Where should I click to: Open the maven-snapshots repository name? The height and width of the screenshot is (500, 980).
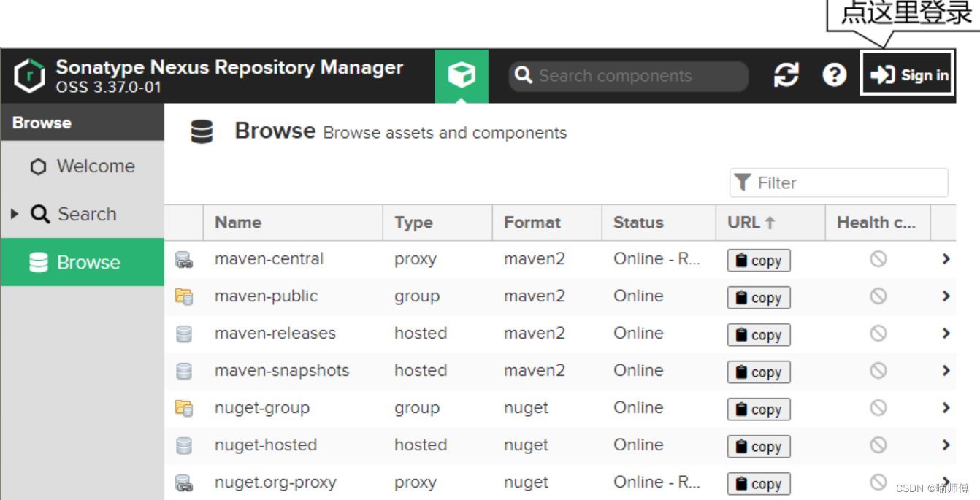(x=282, y=371)
